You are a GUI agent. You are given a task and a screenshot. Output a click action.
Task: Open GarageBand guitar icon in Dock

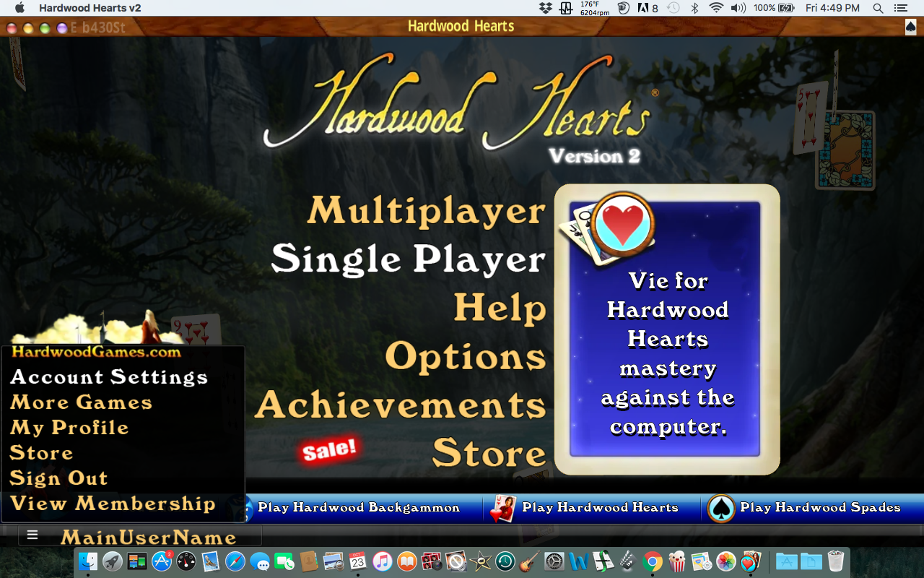coord(529,561)
